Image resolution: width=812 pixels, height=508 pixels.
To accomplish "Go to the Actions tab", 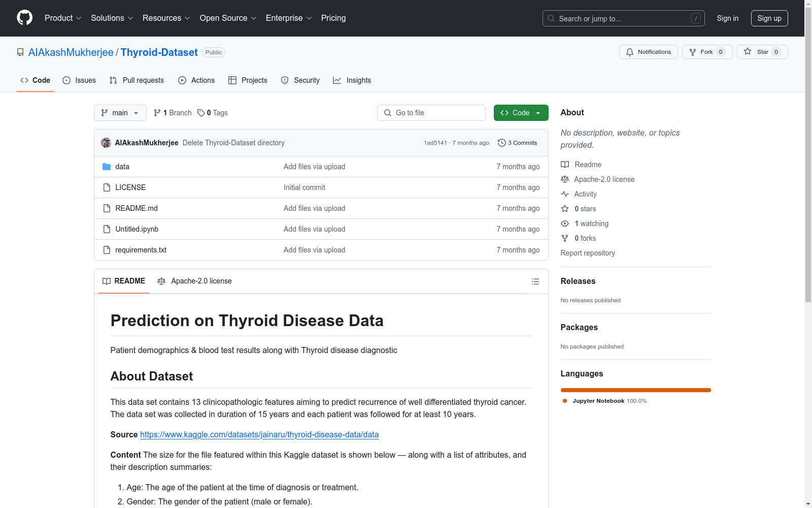I will 196,80.
